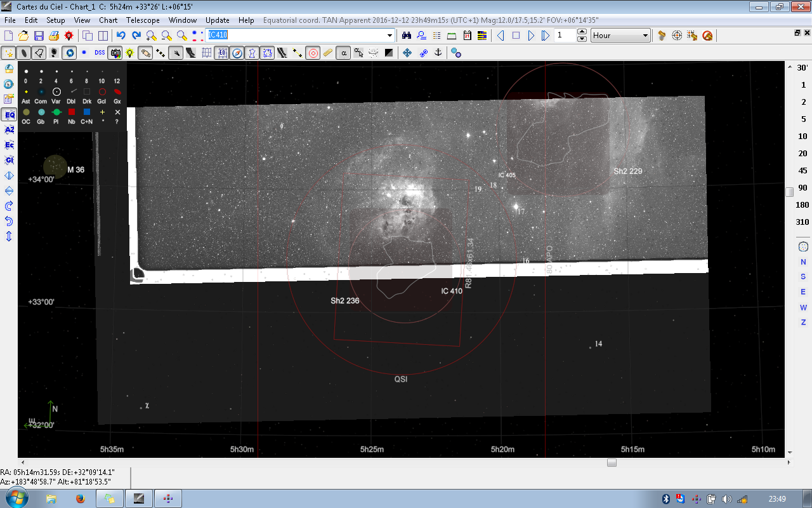Open the Setup menu

pos(56,20)
